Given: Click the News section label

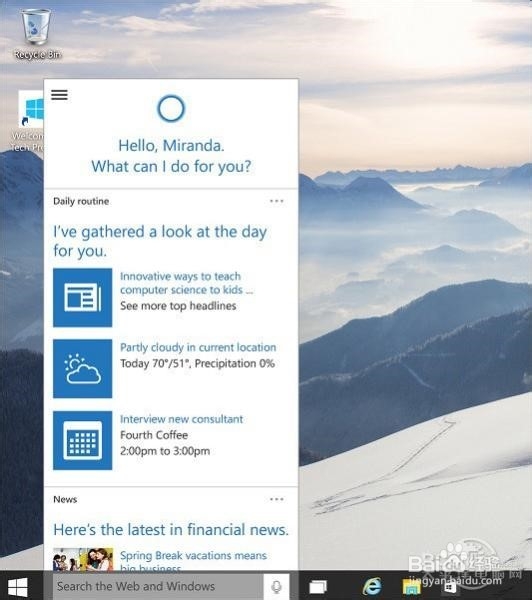Looking at the screenshot, I should (x=65, y=499).
